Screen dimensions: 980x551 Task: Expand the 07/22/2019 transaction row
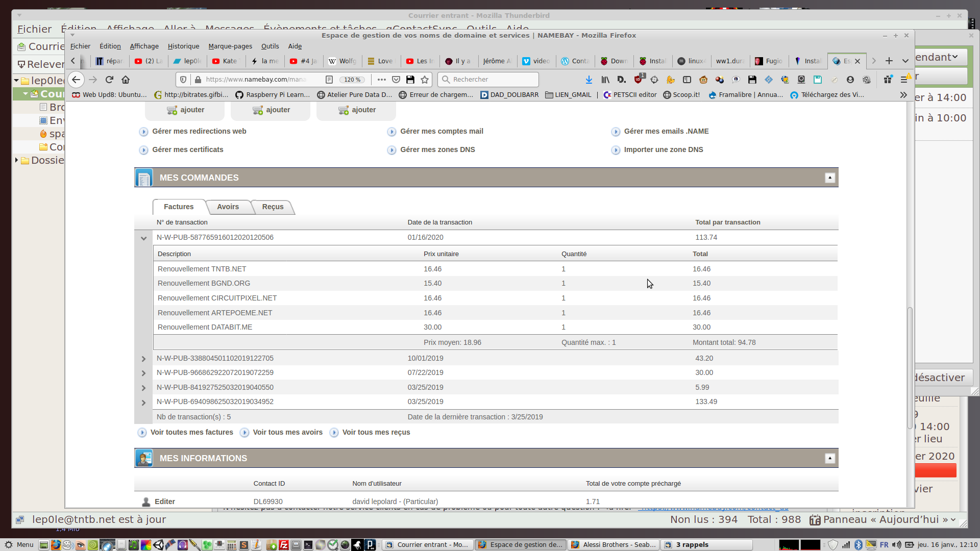coord(143,373)
